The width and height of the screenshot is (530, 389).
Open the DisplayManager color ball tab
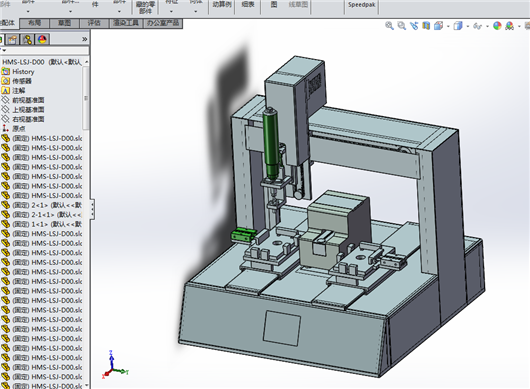coord(42,39)
